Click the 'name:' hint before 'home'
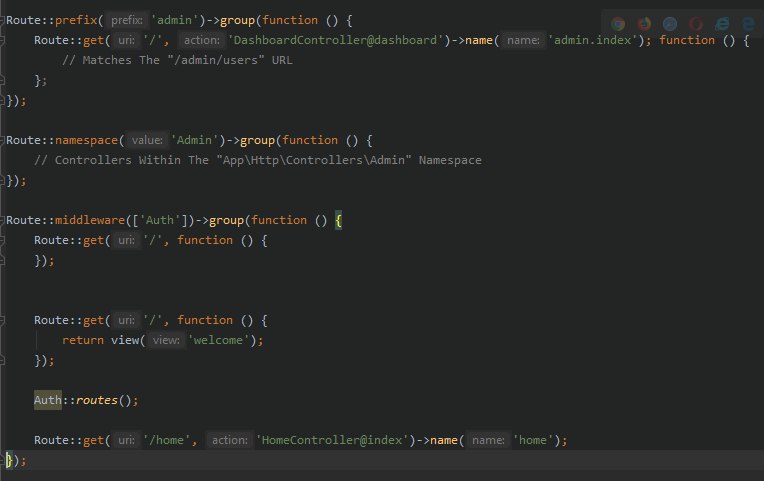This screenshot has height=481, width=764. tap(488, 441)
